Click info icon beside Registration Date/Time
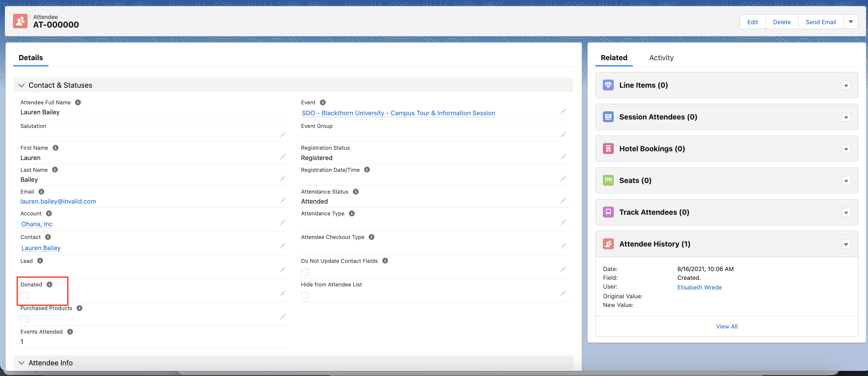This screenshot has height=376, width=868. tap(367, 170)
